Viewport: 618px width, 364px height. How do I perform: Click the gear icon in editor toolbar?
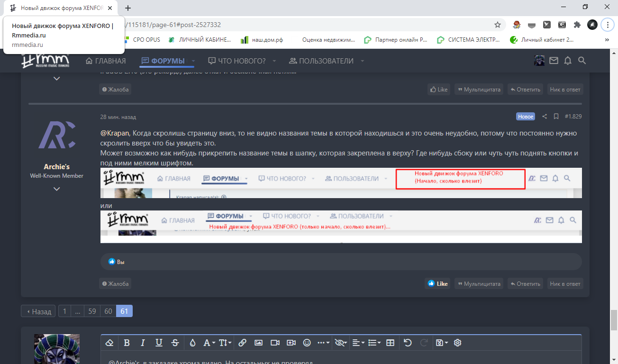coord(458,343)
